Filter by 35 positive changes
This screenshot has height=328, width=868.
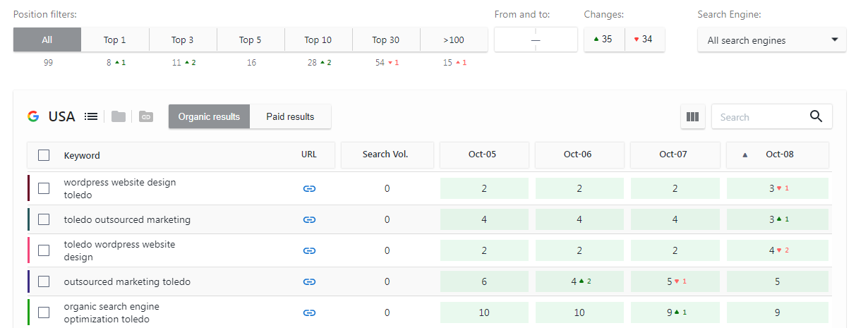coord(604,40)
